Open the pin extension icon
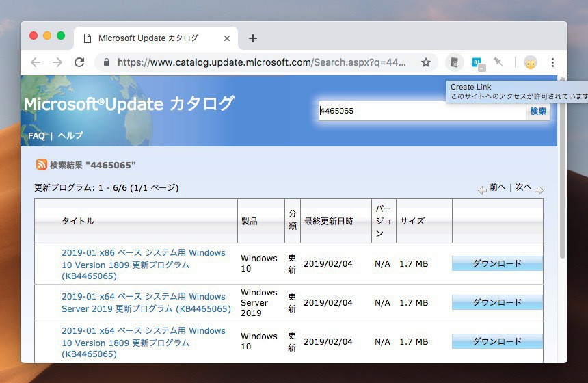 point(498,62)
